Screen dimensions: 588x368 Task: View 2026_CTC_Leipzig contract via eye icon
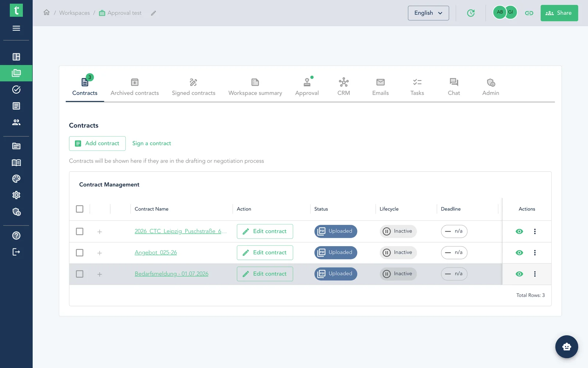(x=519, y=231)
